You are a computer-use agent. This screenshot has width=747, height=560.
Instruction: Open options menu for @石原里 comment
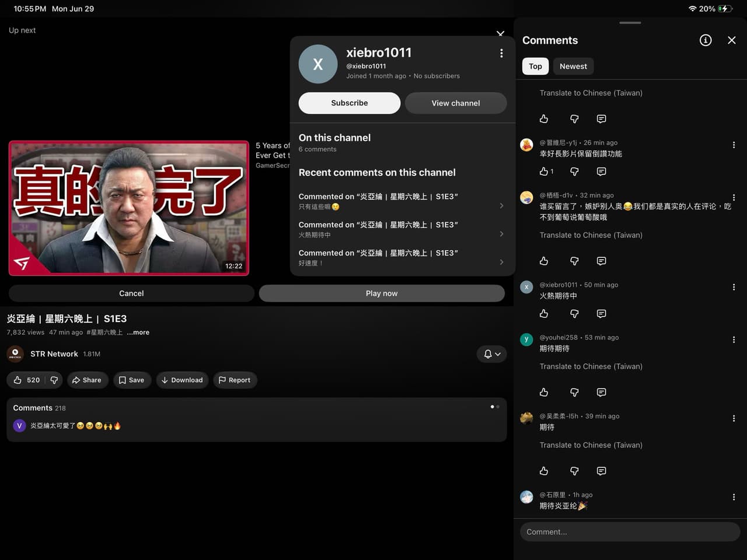(734, 497)
